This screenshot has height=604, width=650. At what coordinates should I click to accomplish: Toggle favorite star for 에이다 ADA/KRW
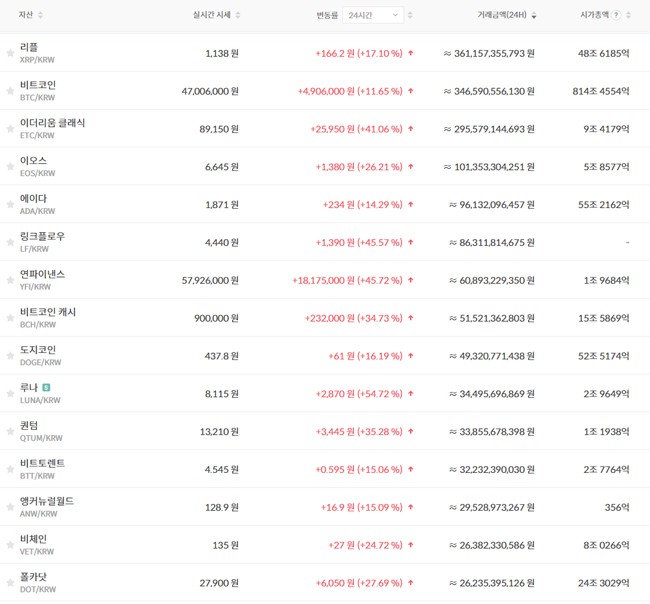tap(10, 204)
